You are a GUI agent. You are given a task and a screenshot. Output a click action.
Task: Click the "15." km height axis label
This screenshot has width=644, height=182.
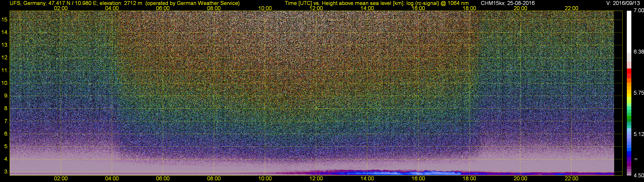click(x=5, y=19)
